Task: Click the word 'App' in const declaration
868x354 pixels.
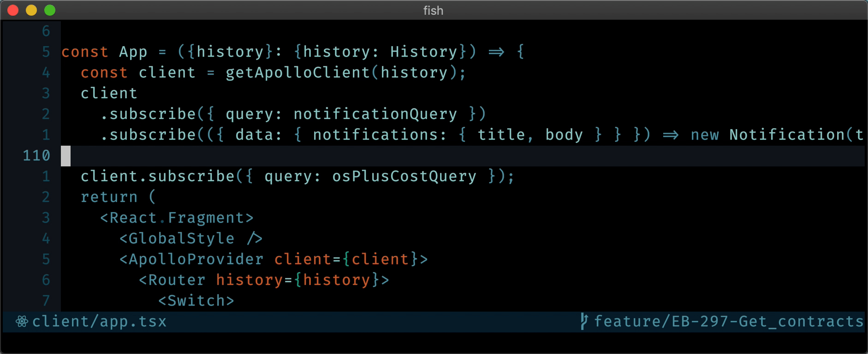Action: pyautogui.click(x=133, y=52)
